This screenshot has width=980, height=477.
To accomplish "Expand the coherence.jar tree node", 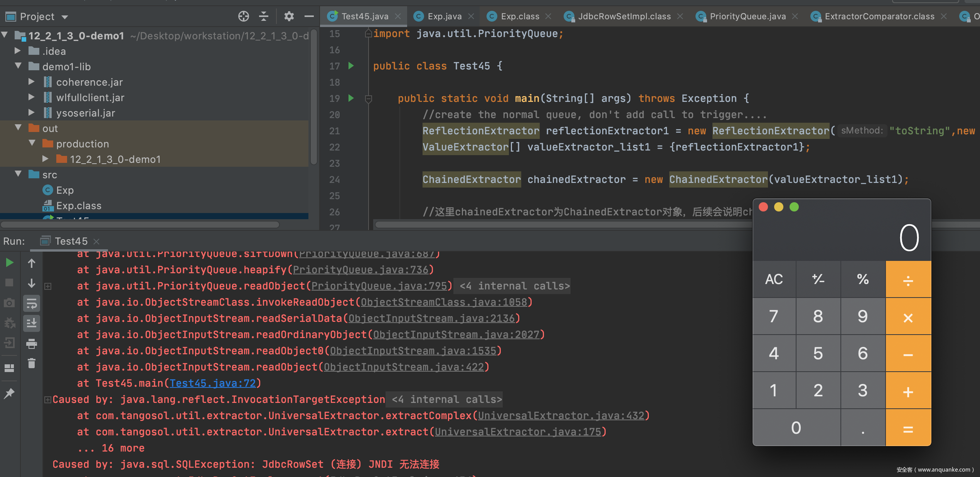I will (32, 82).
